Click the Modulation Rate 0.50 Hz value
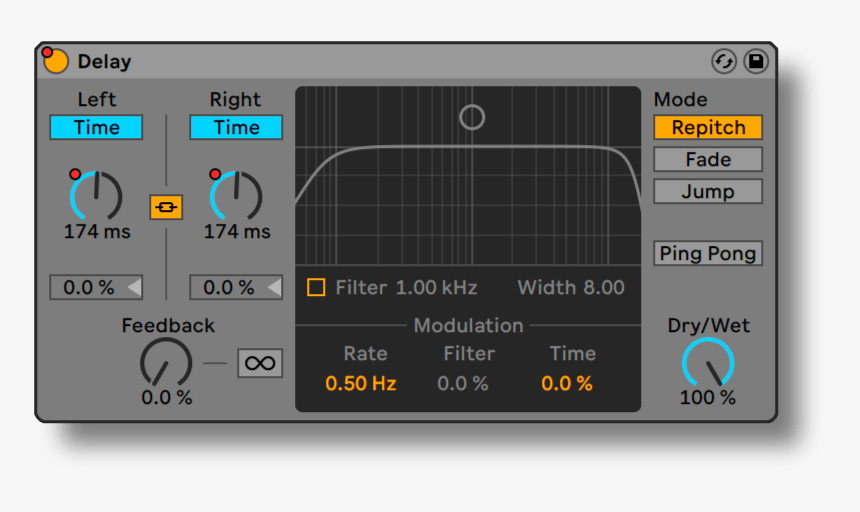860x512 pixels. coord(361,383)
